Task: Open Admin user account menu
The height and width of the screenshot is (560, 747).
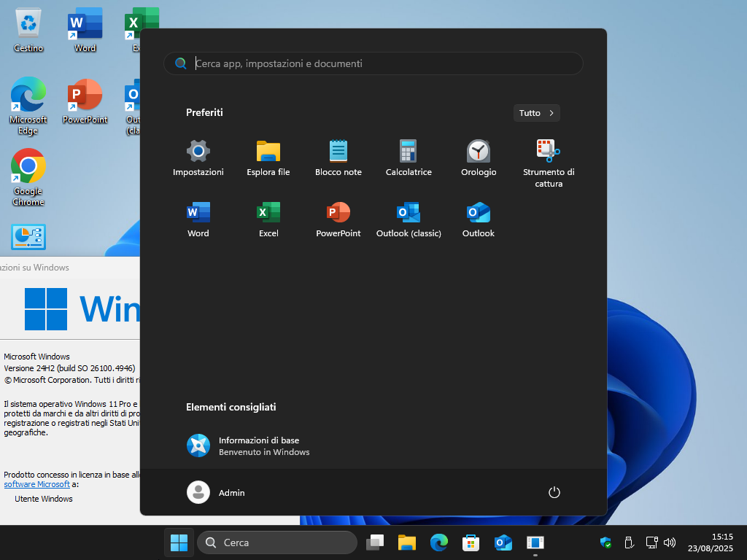Action: (x=216, y=492)
